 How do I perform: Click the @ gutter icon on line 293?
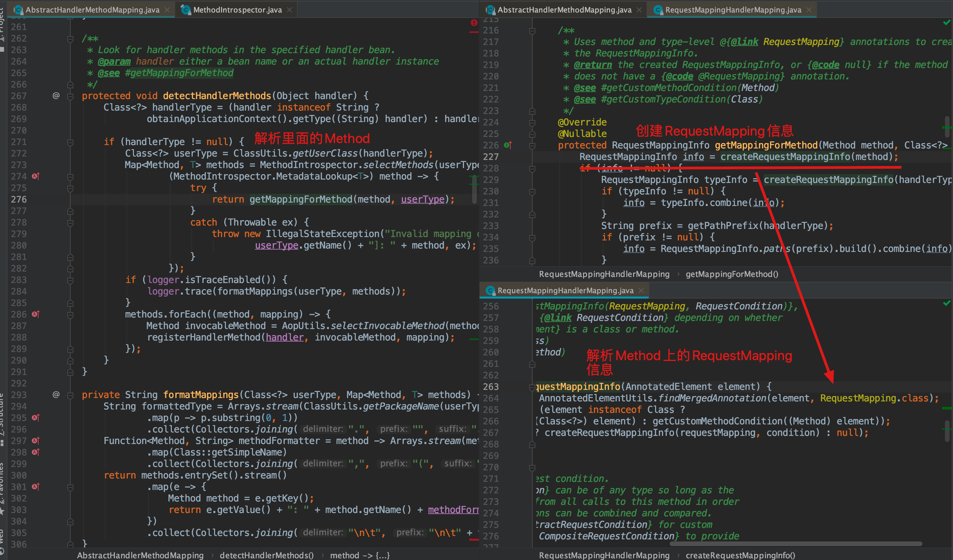56,395
